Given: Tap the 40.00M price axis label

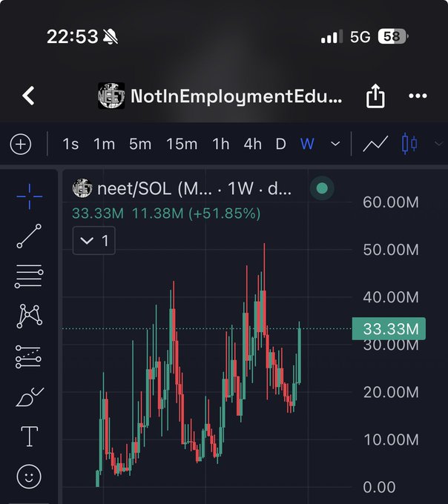Looking at the screenshot, I should click(391, 297).
